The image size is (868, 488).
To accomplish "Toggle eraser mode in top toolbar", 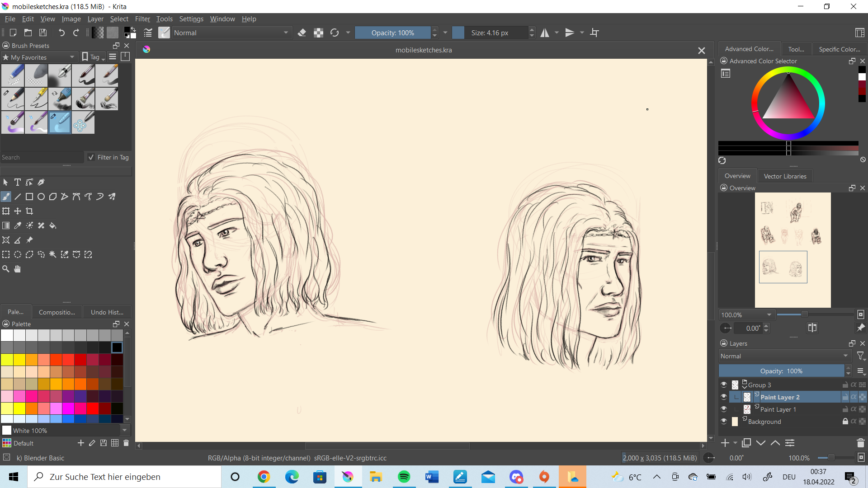I will tap(302, 33).
